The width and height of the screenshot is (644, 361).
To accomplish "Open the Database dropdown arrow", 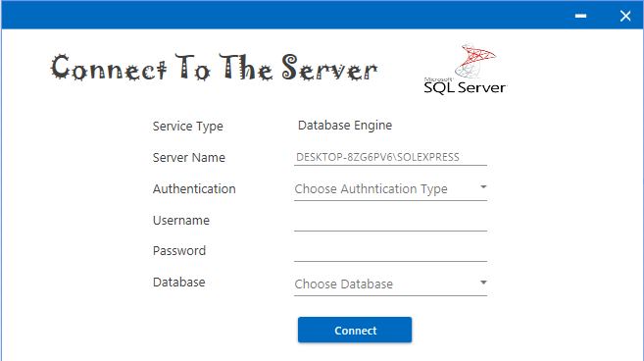I will coord(483,283).
